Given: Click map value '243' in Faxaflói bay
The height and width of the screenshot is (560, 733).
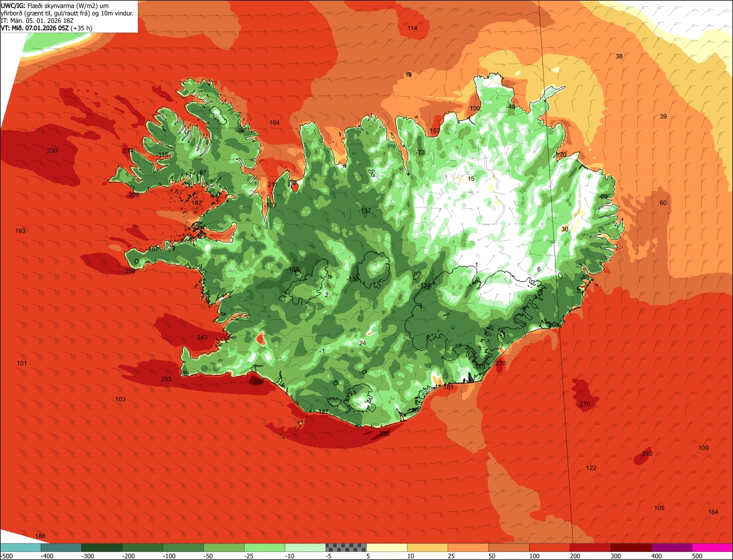Looking at the screenshot, I should [x=202, y=337].
